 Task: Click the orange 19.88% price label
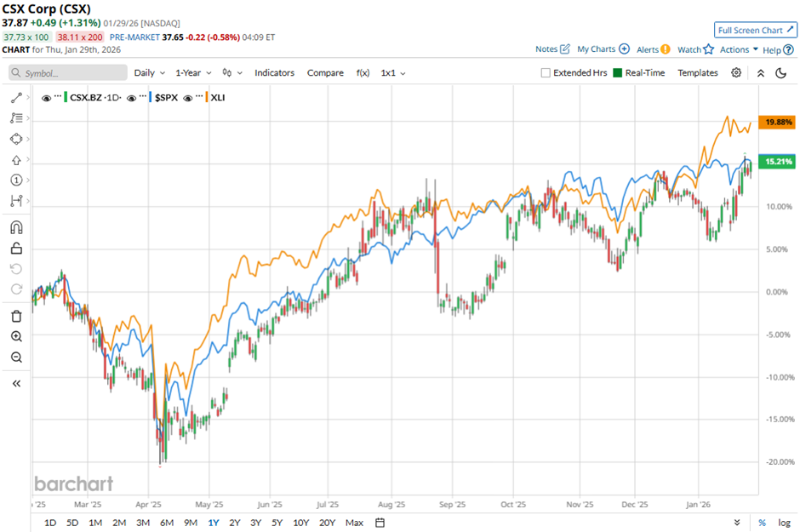point(778,122)
